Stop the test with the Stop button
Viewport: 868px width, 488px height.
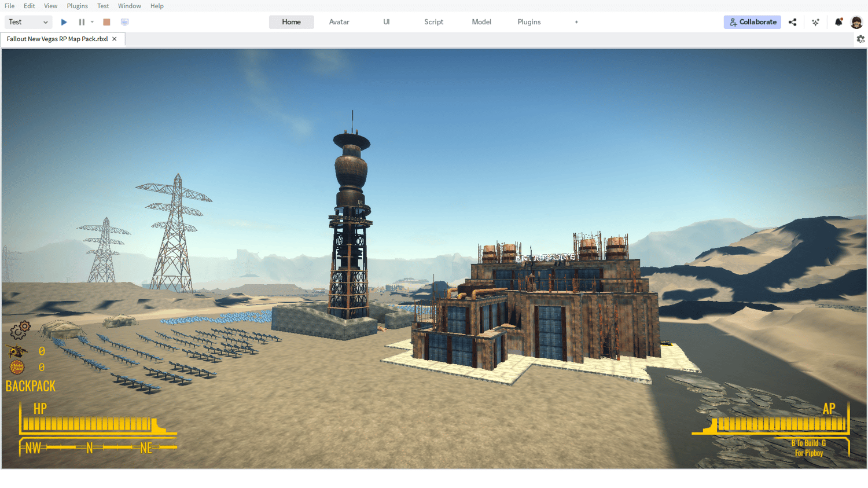click(x=106, y=22)
